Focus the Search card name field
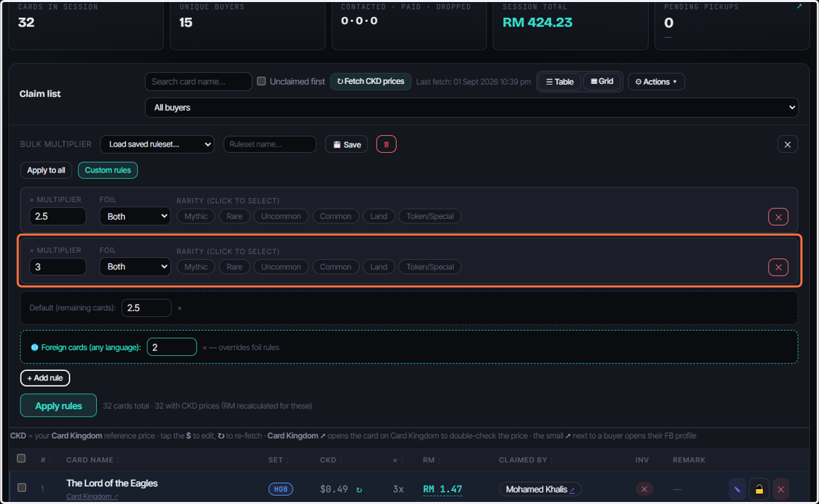 coord(198,82)
